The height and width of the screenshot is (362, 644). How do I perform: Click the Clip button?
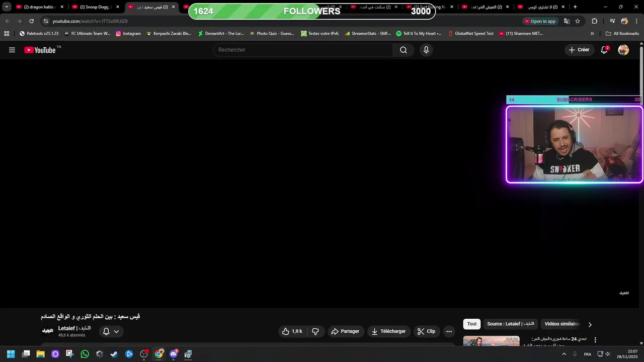(427, 331)
